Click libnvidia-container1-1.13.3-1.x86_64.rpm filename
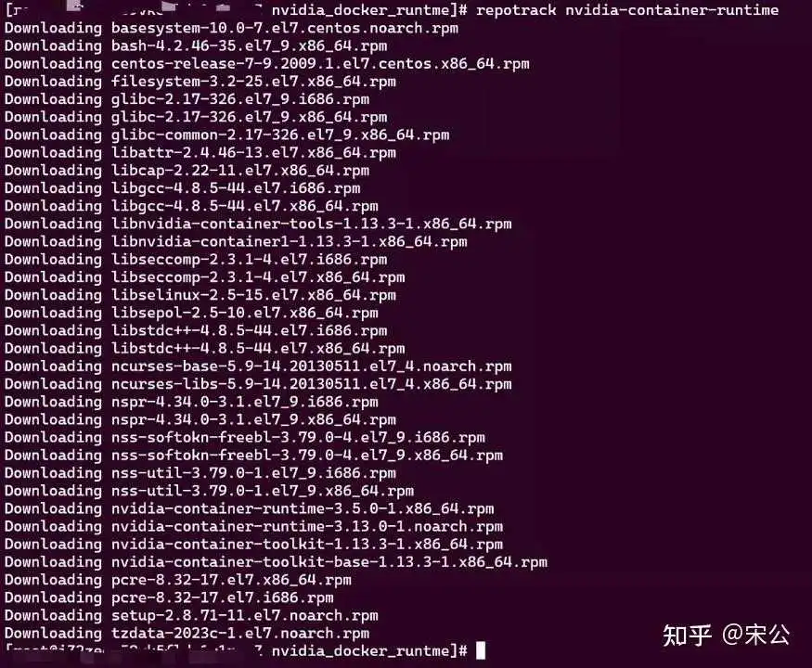The height and width of the screenshot is (668, 812). coord(289,241)
